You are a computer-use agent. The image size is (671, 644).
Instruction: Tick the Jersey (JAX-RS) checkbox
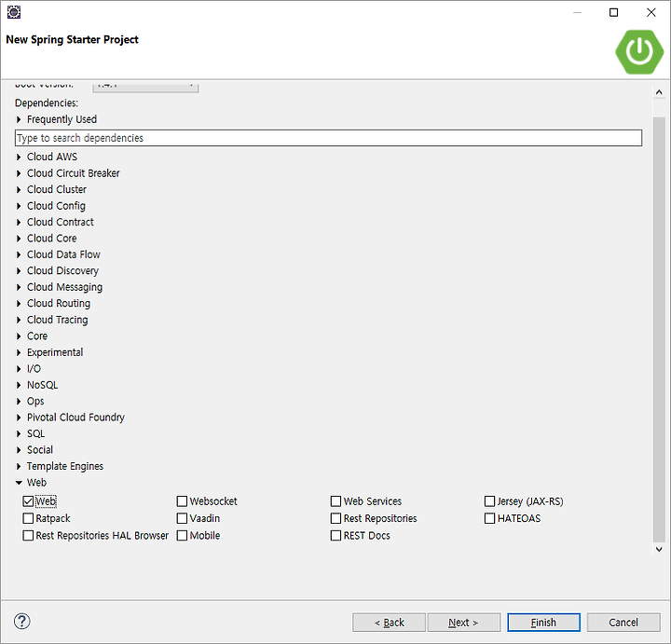pyautogui.click(x=489, y=501)
